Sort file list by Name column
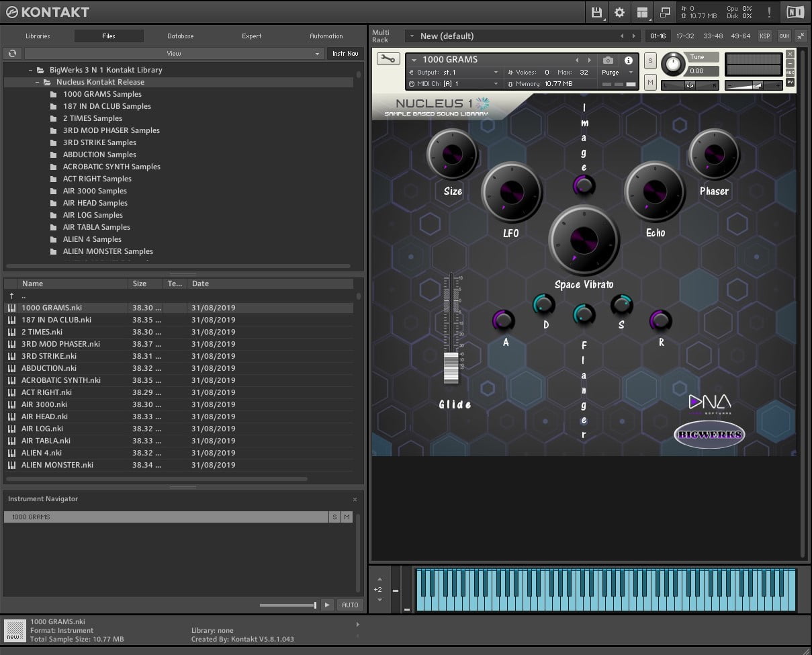 (x=73, y=283)
